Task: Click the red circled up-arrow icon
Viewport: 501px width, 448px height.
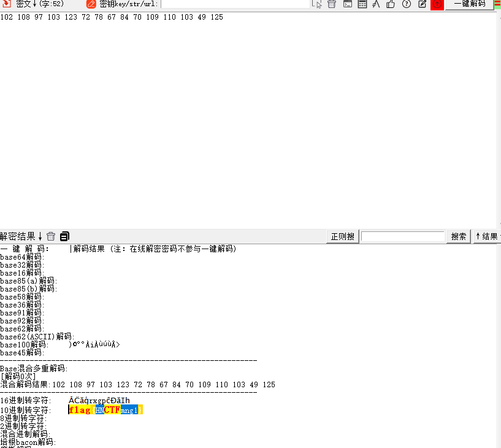Action: [436, 4]
